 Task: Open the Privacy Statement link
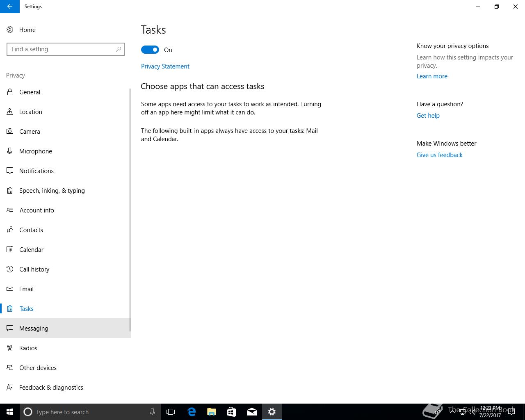(x=165, y=66)
